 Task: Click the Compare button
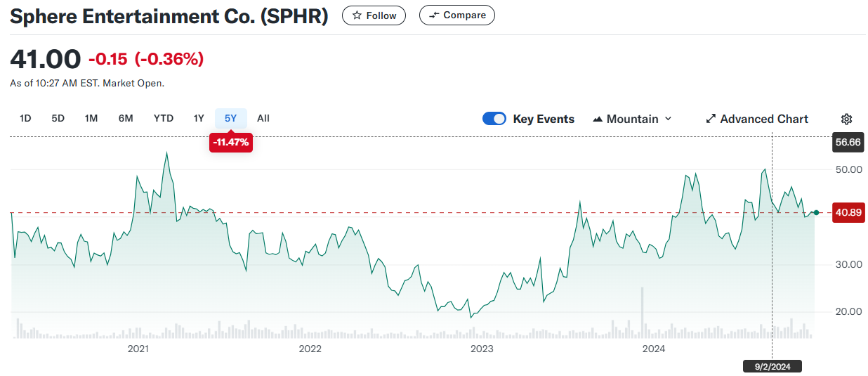point(457,15)
